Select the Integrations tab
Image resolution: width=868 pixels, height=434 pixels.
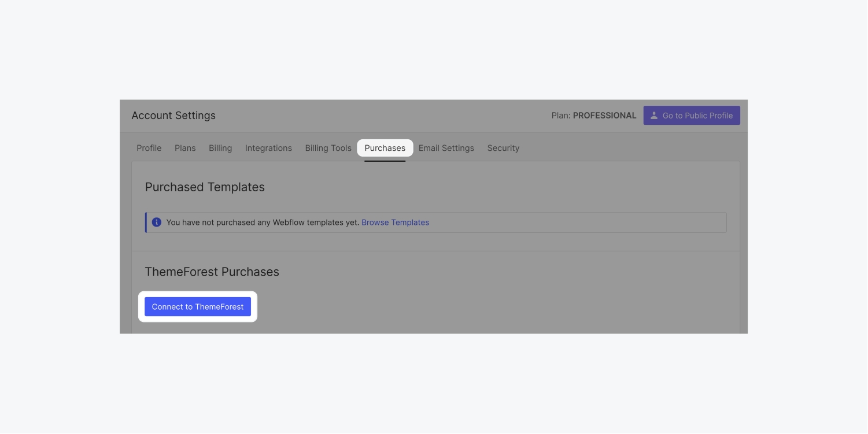[x=268, y=148]
